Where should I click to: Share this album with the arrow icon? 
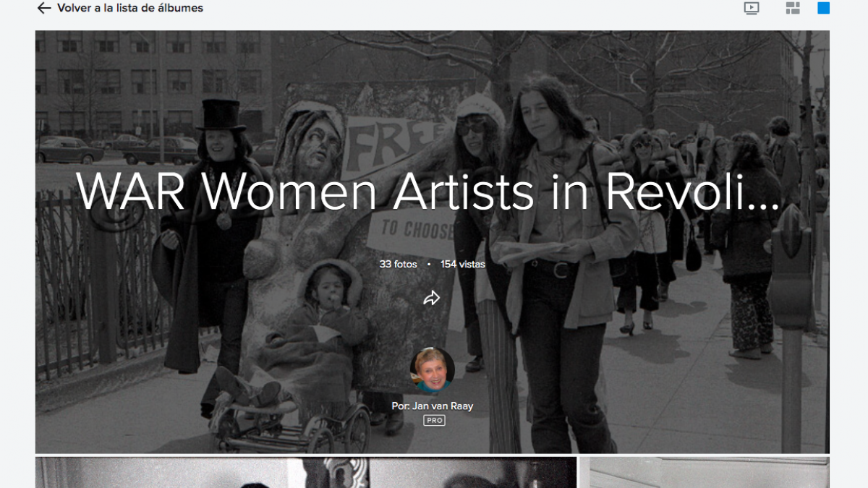(432, 298)
